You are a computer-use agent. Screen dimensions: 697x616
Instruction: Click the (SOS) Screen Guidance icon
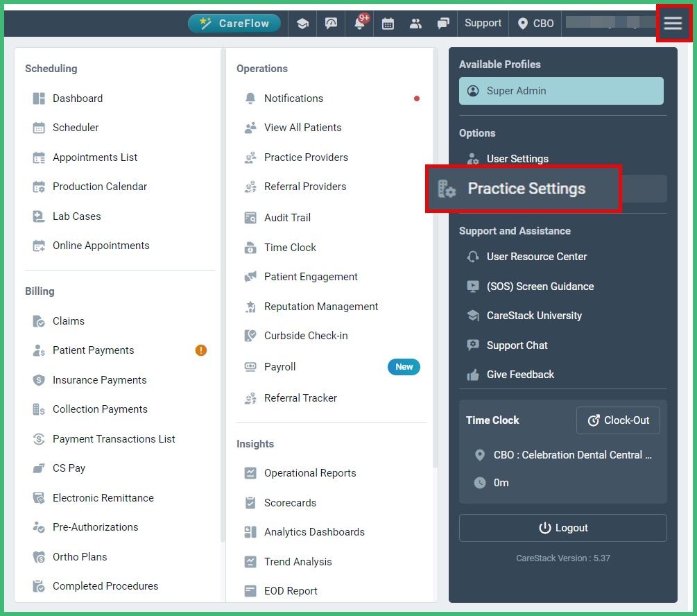473,286
